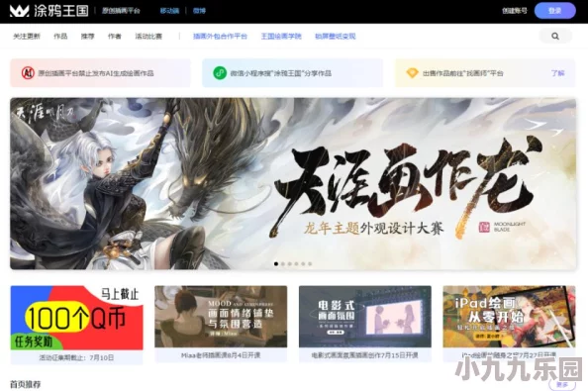Open the 画面情绪铺垫与氛围营造 course card
The image size is (588, 391).
tap(221, 317)
